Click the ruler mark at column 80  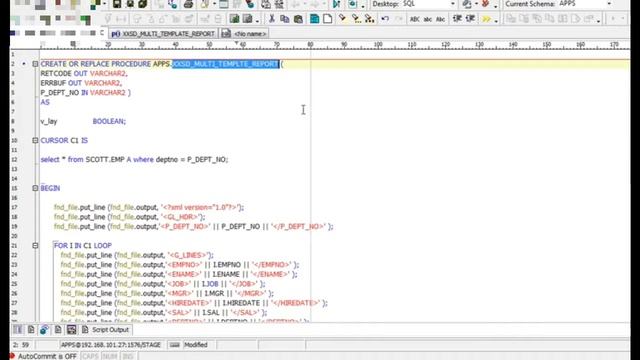(311, 44)
